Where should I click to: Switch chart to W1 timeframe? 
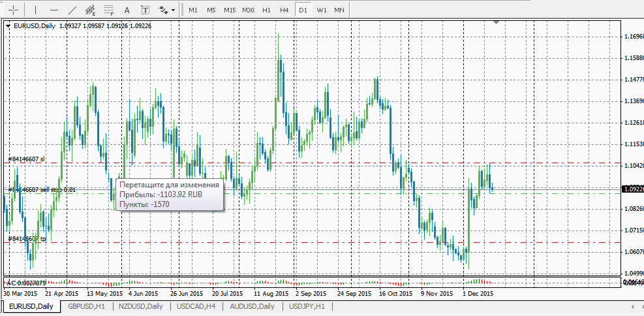(322, 10)
